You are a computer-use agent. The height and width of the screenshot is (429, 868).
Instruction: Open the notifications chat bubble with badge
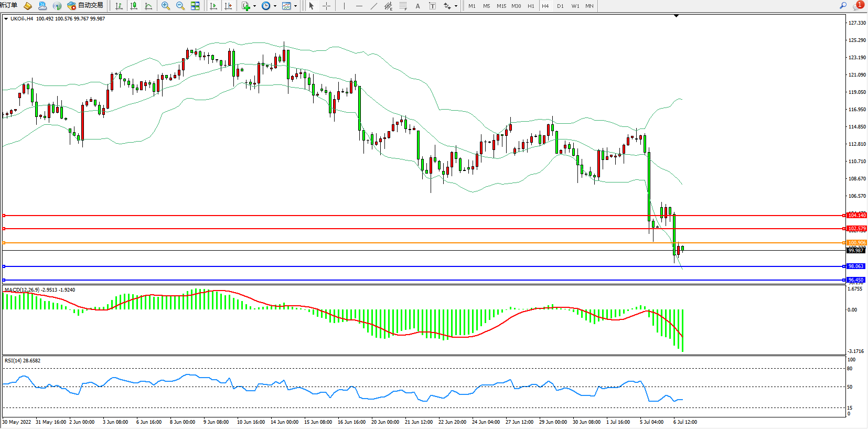858,5
